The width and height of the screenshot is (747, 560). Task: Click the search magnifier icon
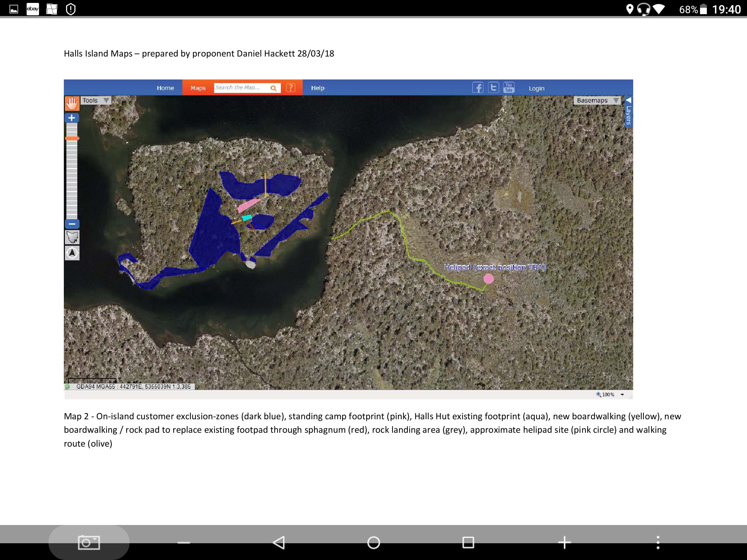coord(274,88)
